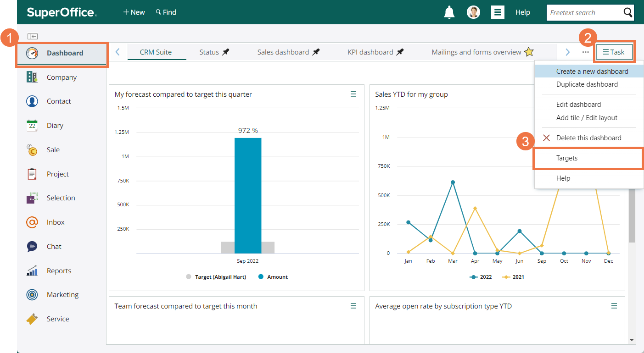Click the 2021 April data point
644x353 pixels.
(475, 208)
